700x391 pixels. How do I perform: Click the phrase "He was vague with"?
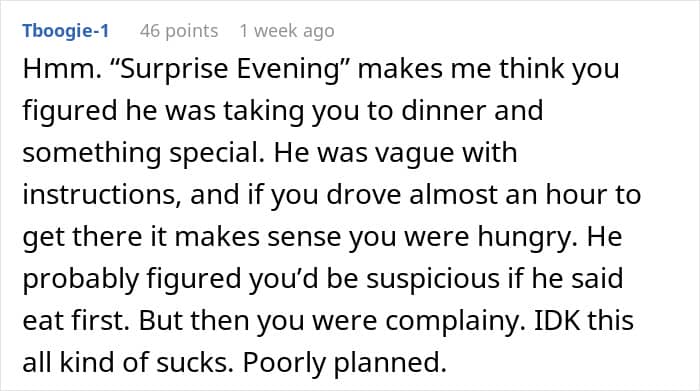click(395, 153)
